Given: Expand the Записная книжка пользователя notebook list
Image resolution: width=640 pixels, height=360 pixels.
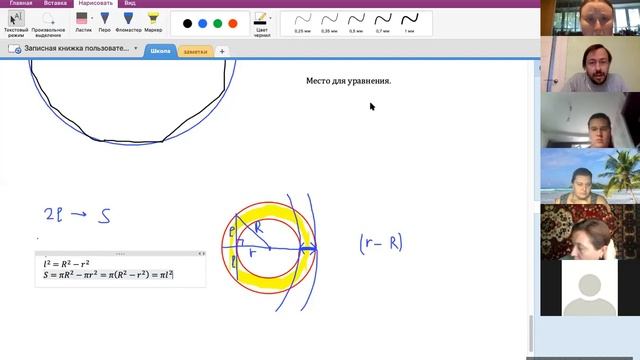Looking at the screenshot, I should click(136, 48).
